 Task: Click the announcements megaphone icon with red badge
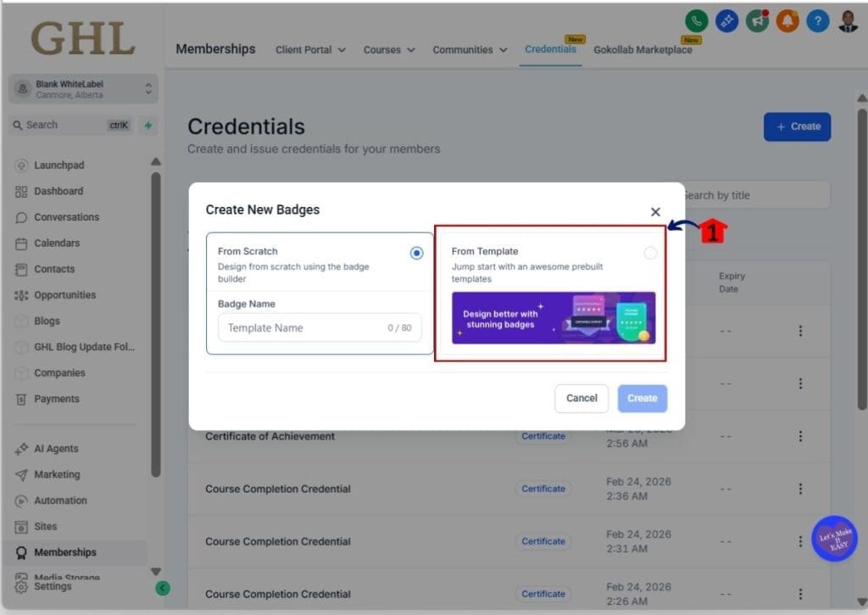coord(757,21)
